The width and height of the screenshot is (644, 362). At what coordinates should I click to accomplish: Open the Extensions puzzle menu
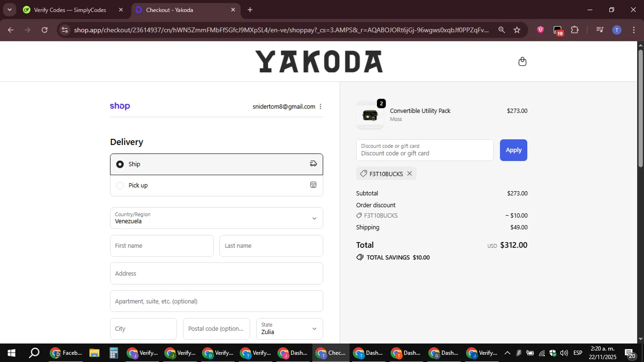575,30
